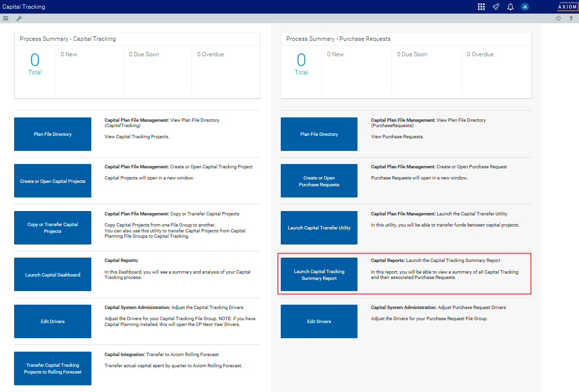Click Edit Drivers under Capital Tracking
This screenshot has width=579, height=392.
coord(52,321)
